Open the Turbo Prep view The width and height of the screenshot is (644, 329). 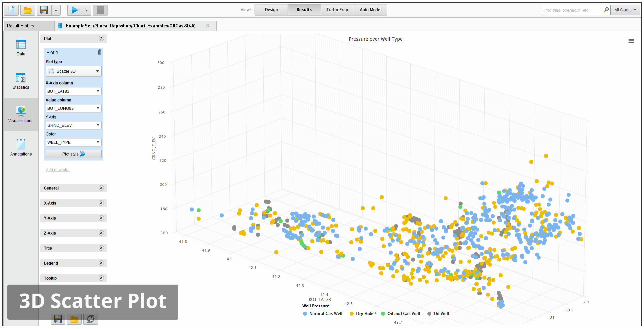[337, 10]
